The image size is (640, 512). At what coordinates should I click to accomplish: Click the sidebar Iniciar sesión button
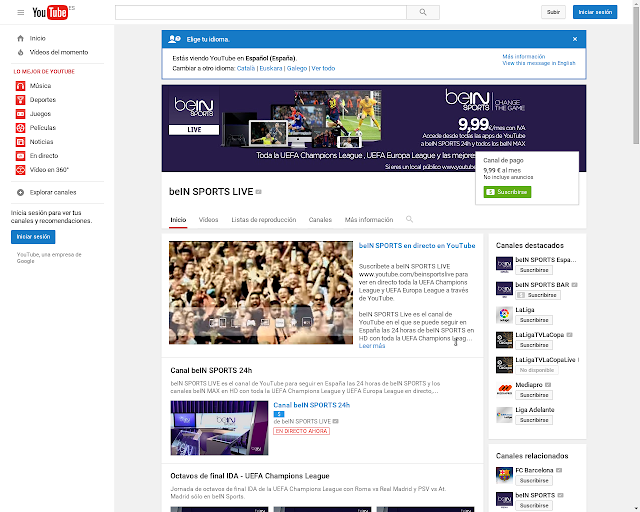[33, 237]
